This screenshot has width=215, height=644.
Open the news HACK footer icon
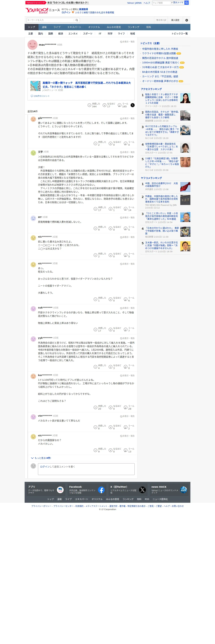click(x=184, y=490)
